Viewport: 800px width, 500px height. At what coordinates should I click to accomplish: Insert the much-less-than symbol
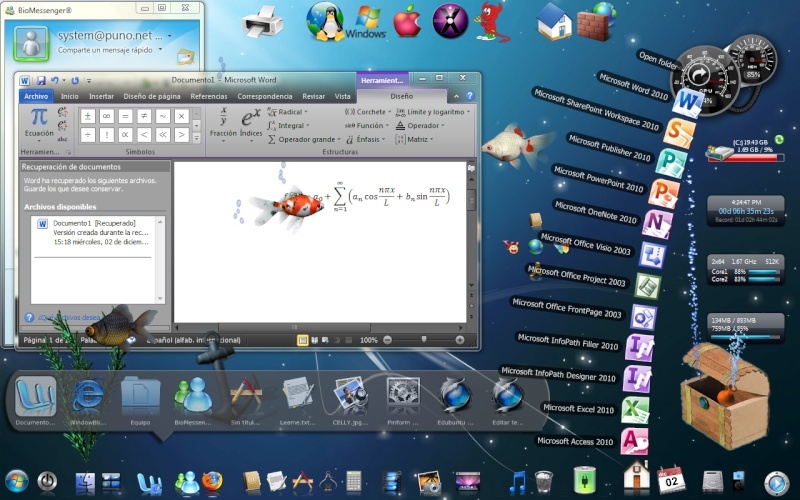pyautogui.click(x=163, y=135)
